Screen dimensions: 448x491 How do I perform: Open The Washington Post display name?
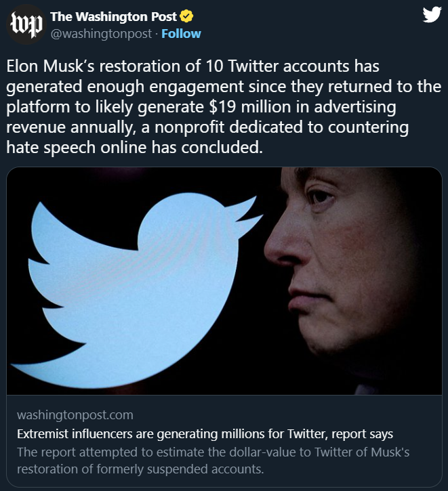[x=113, y=17]
